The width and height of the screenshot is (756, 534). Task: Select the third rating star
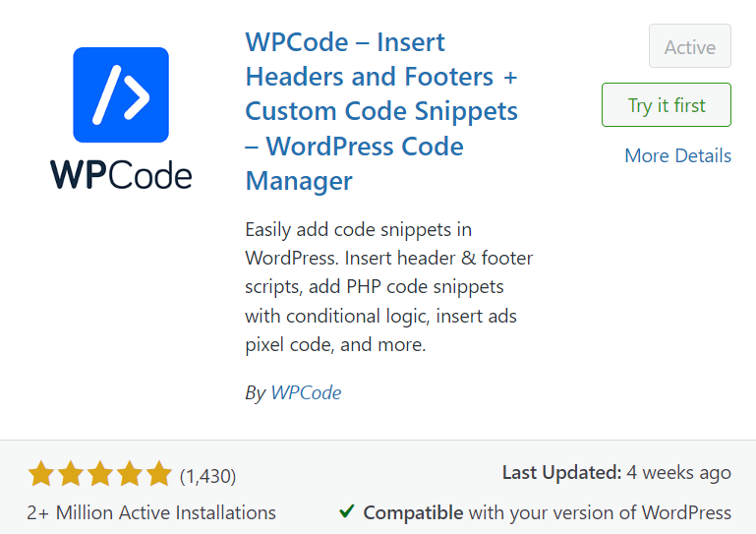tap(100, 475)
